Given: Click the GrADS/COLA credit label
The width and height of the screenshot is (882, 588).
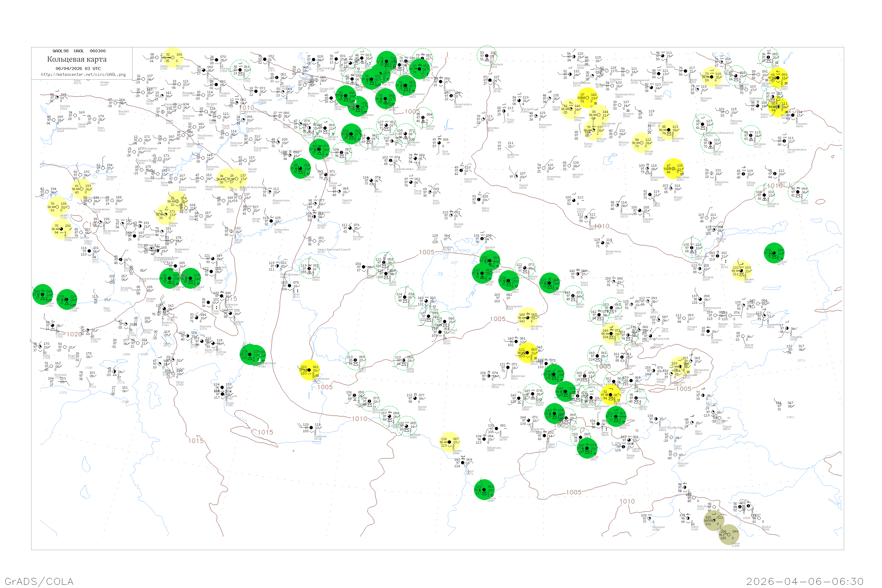Looking at the screenshot, I should [x=39, y=581].
